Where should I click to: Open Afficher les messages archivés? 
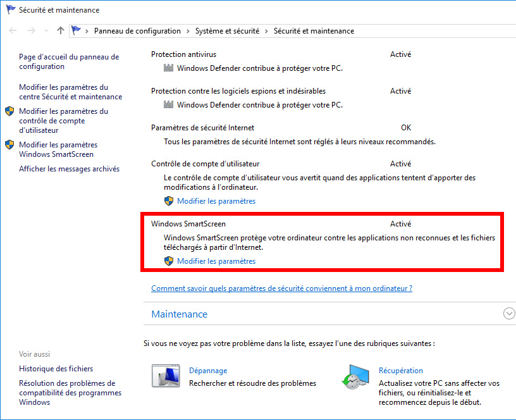click(69, 169)
